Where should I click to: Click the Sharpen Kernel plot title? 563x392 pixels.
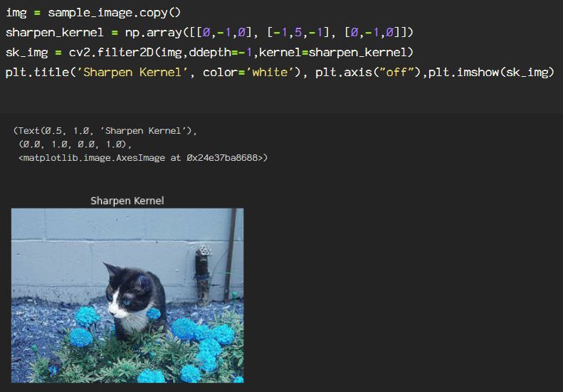coord(127,201)
